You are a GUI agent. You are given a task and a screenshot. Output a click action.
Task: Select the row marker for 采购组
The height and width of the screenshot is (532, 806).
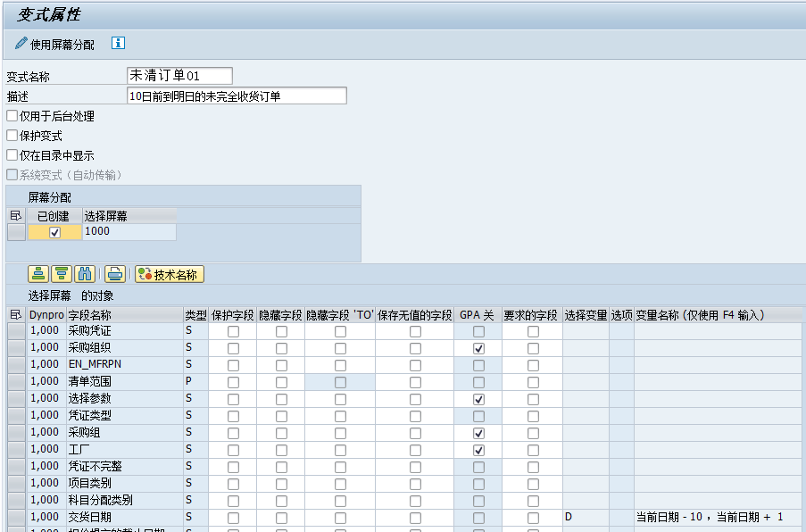16,433
